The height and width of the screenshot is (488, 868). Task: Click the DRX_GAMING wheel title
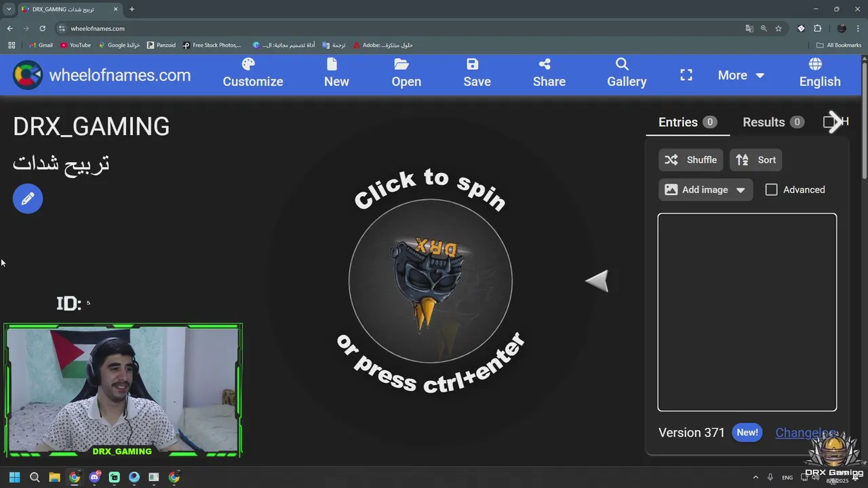(91, 127)
